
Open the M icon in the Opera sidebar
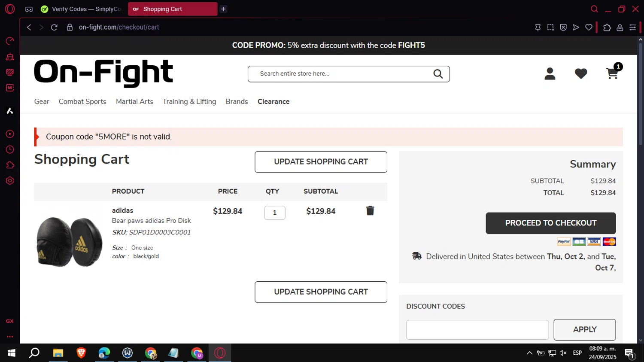click(x=9, y=88)
